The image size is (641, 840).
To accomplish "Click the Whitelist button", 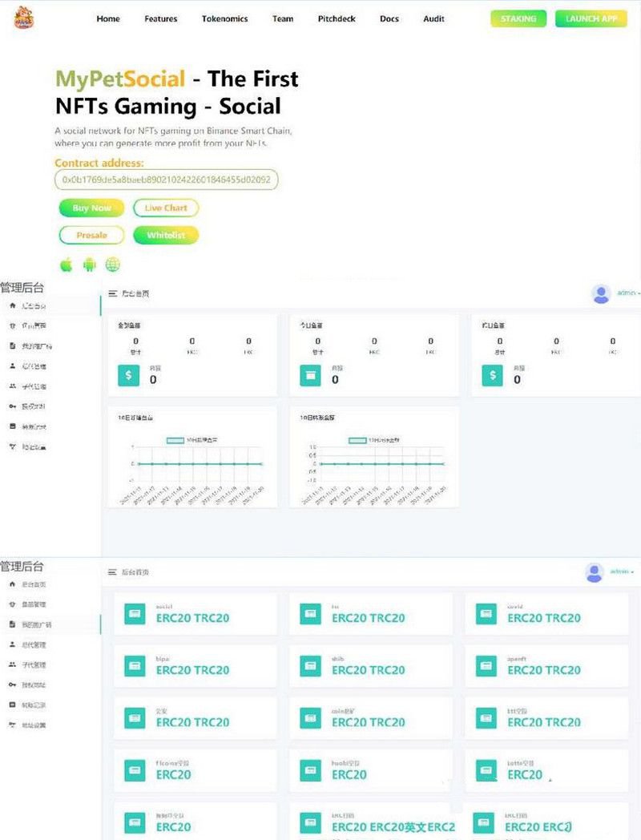I will pos(166,236).
